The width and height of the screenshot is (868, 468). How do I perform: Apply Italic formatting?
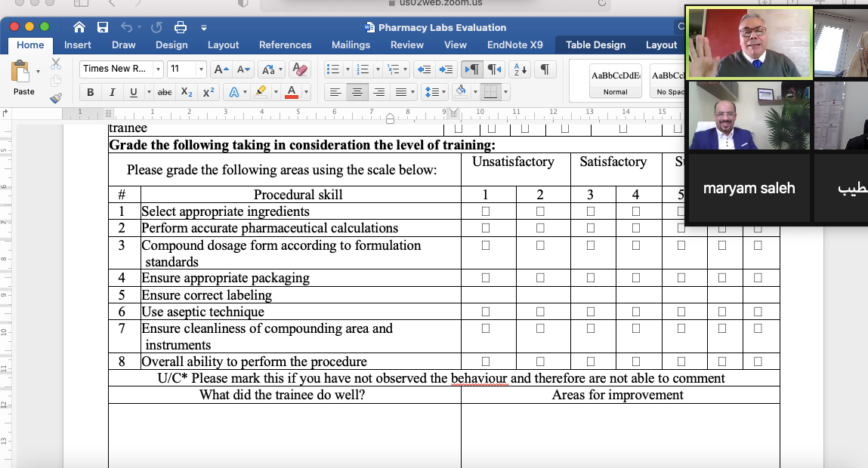[x=112, y=92]
